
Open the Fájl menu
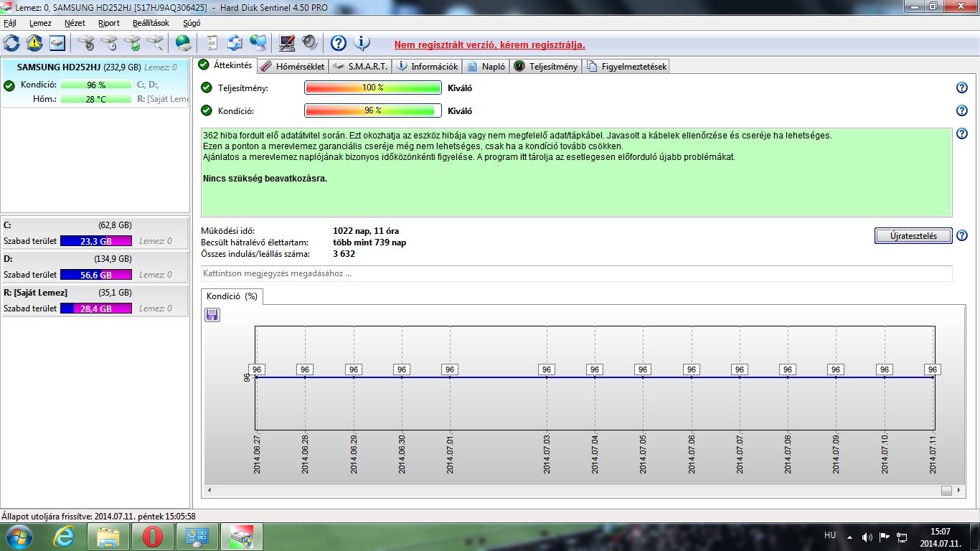(10, 23)
